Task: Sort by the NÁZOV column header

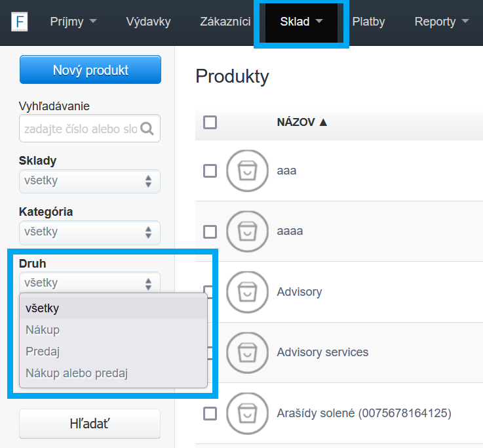Action: (x=301, y=122)
